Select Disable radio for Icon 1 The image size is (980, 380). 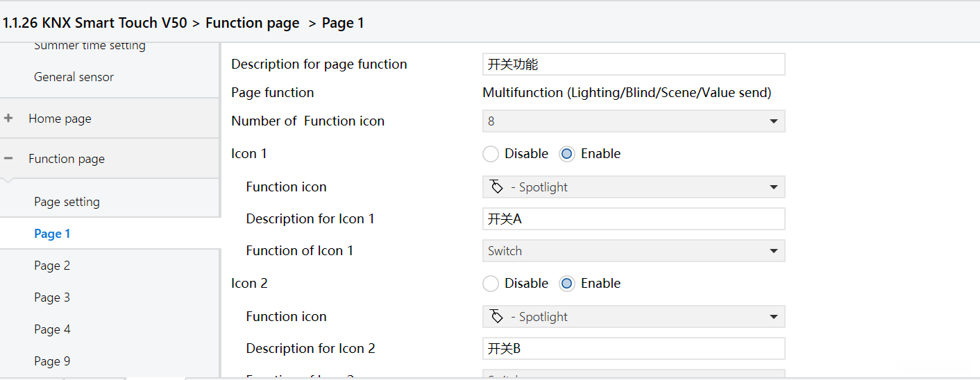click(491, 154)
